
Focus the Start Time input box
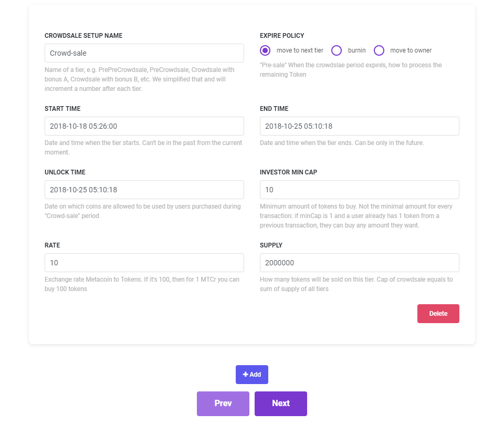point(144,126)
